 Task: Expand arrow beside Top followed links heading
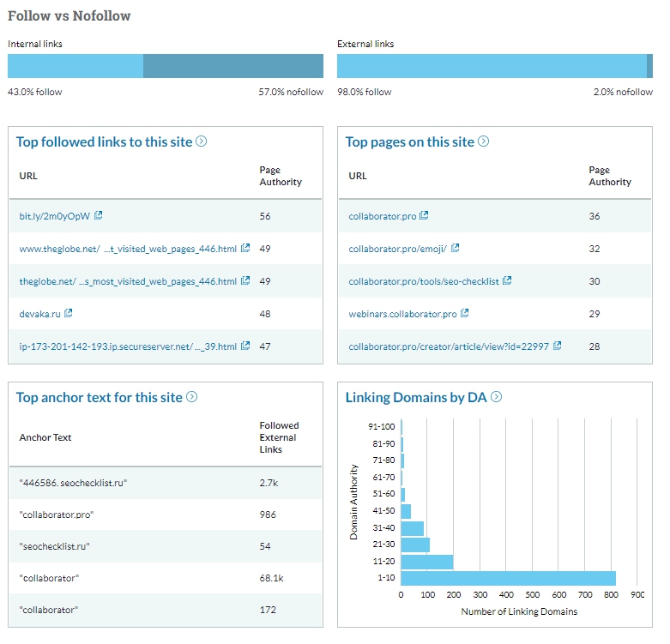202,141
